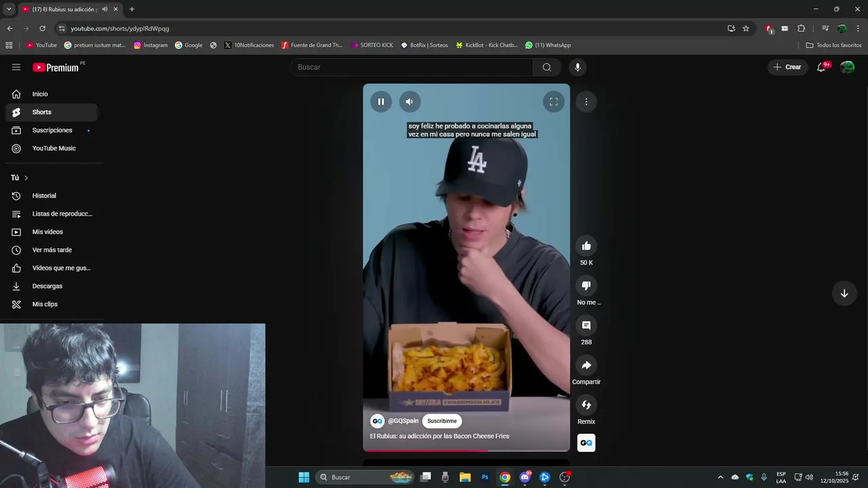Open the 288 comments panel
The image size is (868, 488).
coord(587,325)
